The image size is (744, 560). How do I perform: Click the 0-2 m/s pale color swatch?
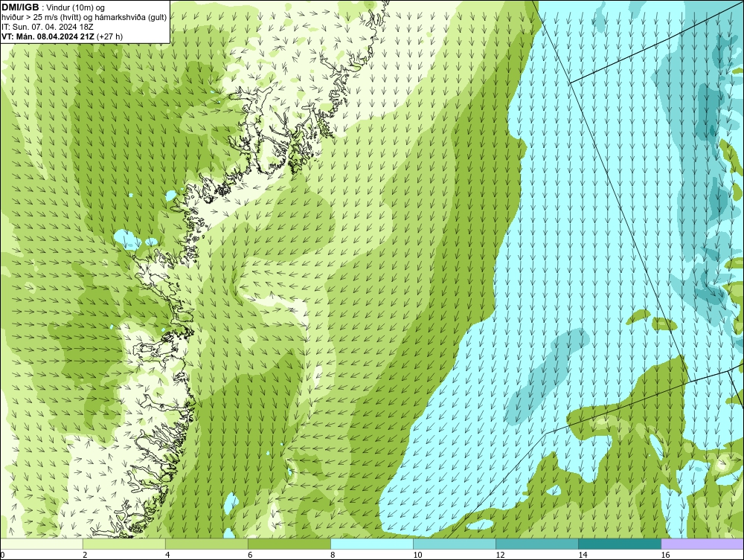[41, 544]
